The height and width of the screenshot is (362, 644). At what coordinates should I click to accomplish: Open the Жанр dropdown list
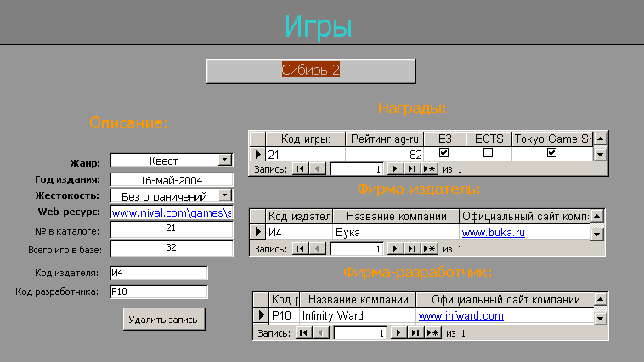click(x=224, y=160)
